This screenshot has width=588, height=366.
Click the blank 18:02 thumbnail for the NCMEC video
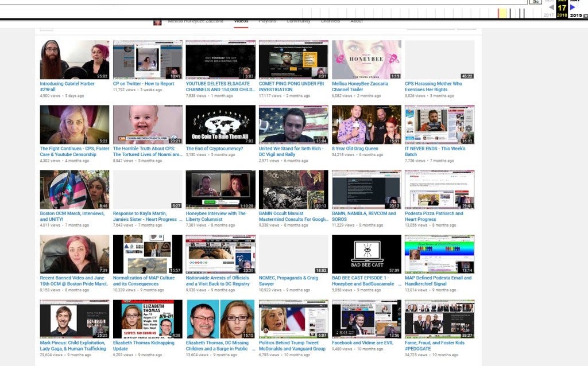[x=293, y=254]
